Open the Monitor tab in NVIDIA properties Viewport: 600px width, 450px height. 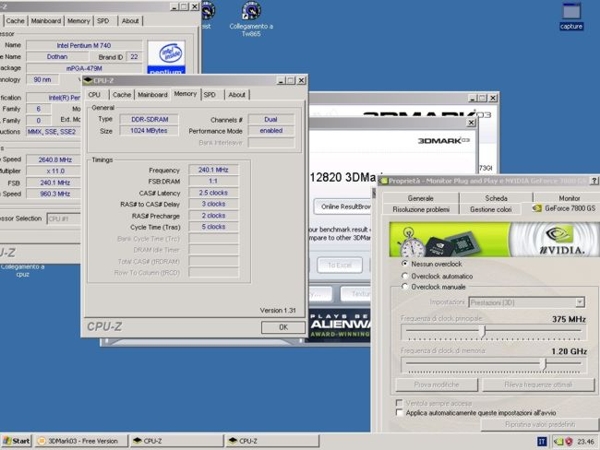569,198
